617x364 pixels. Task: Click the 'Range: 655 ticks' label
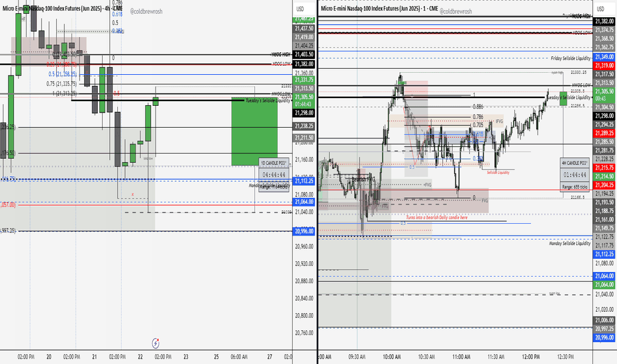(x=575, y=187)
